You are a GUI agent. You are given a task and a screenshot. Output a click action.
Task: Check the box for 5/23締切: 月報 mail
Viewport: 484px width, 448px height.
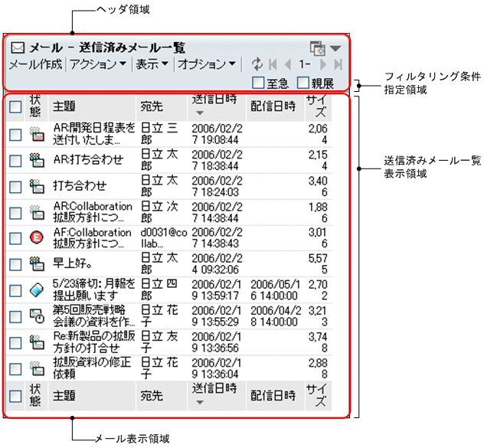point(15,290)
